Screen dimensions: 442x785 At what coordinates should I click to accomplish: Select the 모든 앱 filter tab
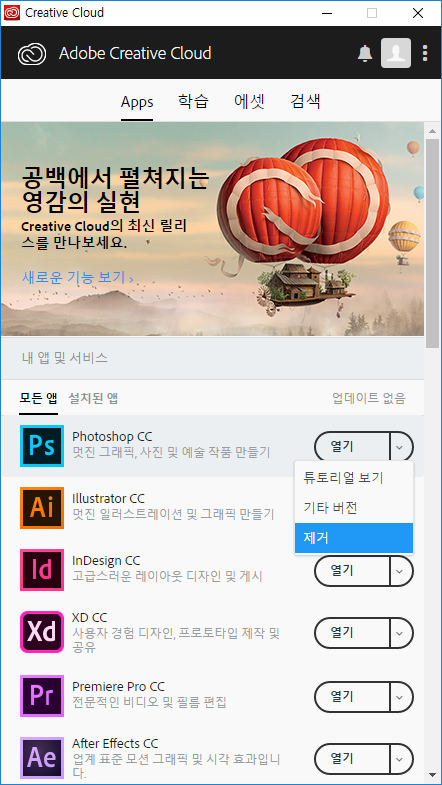(39, 399)
